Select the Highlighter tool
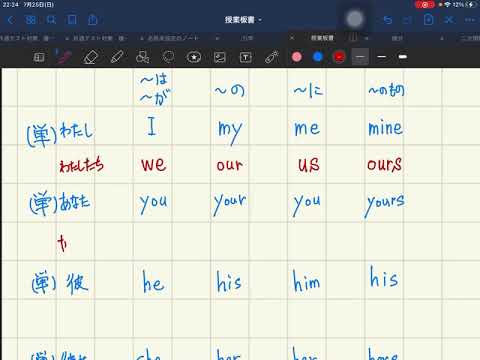Screen dimensions: 480x360 pyautogui.click(x=117, y=57)
